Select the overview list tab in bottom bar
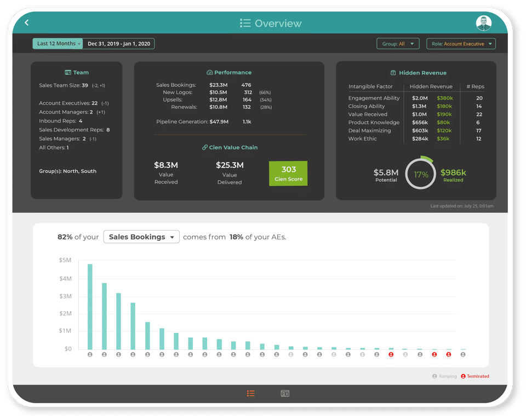This screenshot has width=526, height=420. [251, 393]
